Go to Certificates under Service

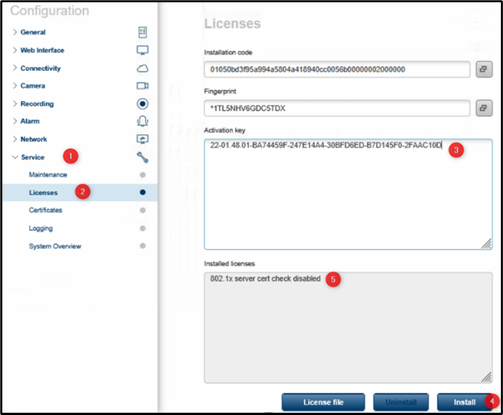point(45,210)
